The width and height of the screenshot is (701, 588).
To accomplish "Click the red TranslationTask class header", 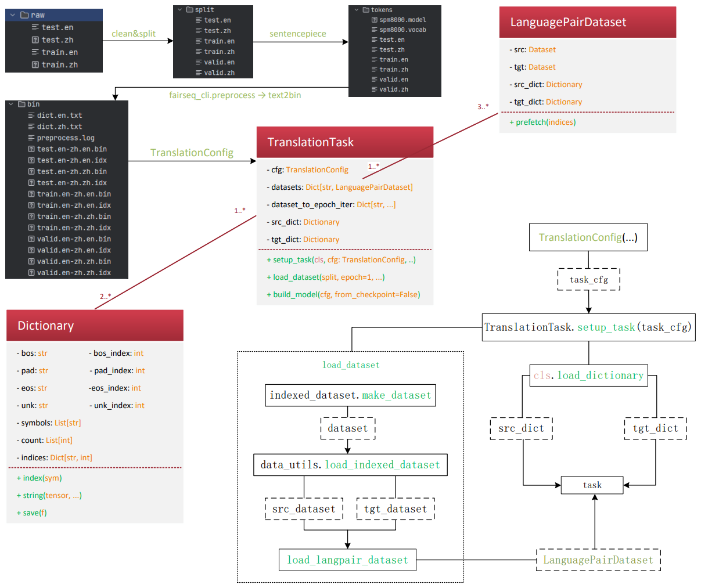I will 345,142.
